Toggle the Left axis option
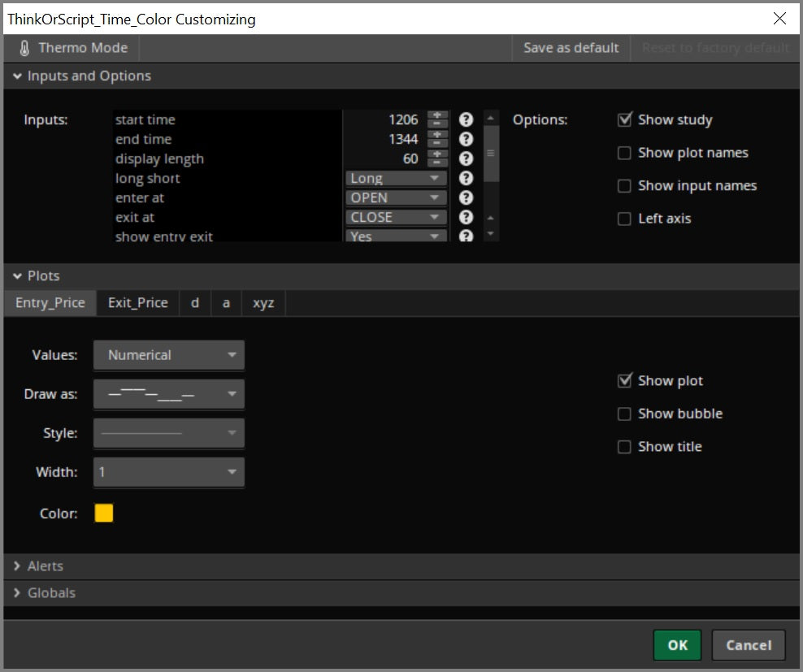The height and width of the screenshot is (672, 803). (x=624, y=219)
